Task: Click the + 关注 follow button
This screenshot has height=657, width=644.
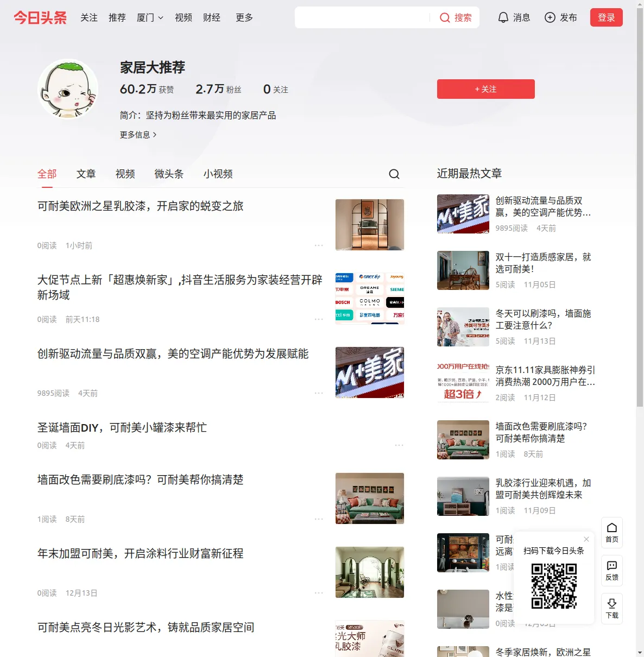Action: [486, 89]
